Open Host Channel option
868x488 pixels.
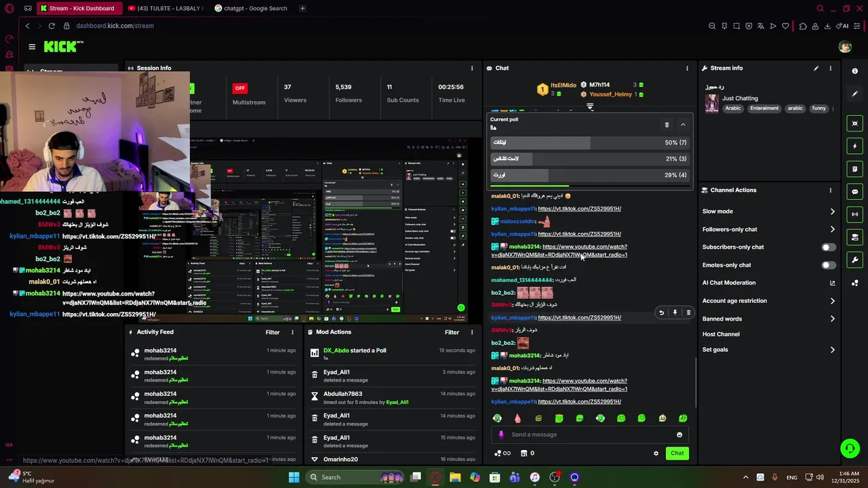[x=721, y=334]
